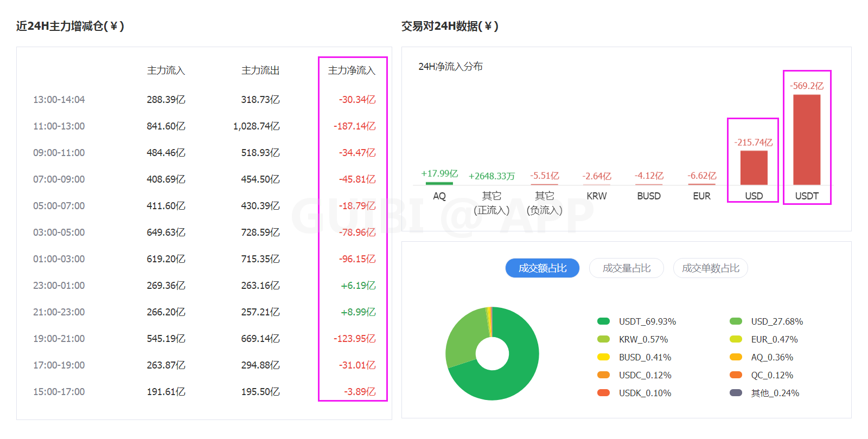The width and height of the screenshot is (868, 439).
Task: Select the -569.2亿 value label
Action: pos(807,86)
